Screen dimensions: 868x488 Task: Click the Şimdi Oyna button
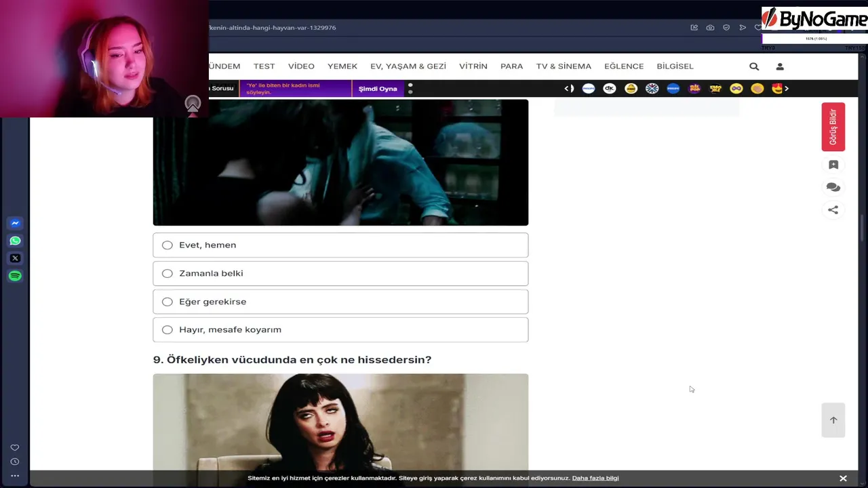378,89
